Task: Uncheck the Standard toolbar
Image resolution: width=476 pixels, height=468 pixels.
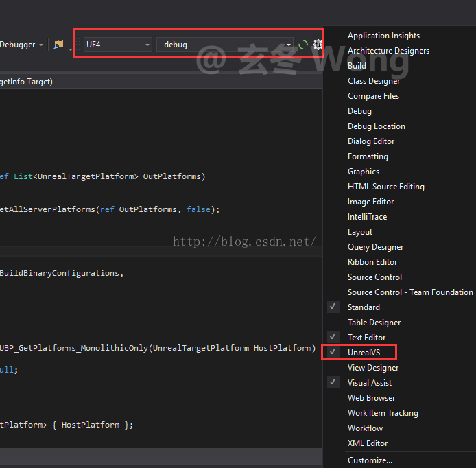Action: pos(364,307)
